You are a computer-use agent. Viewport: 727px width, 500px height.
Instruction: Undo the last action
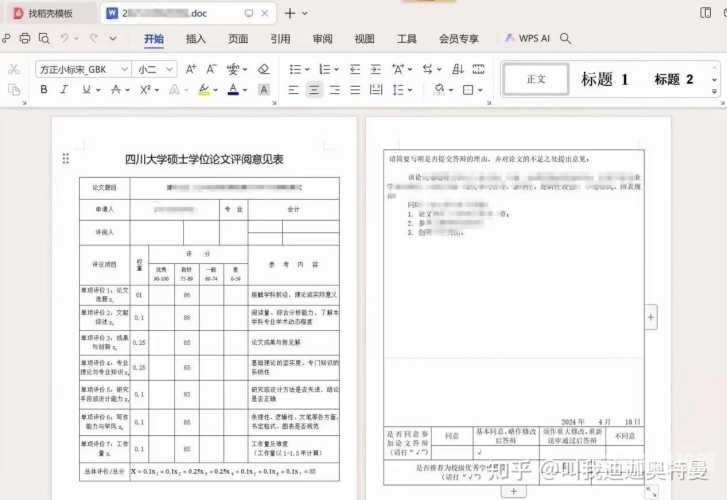coord(64,38)
